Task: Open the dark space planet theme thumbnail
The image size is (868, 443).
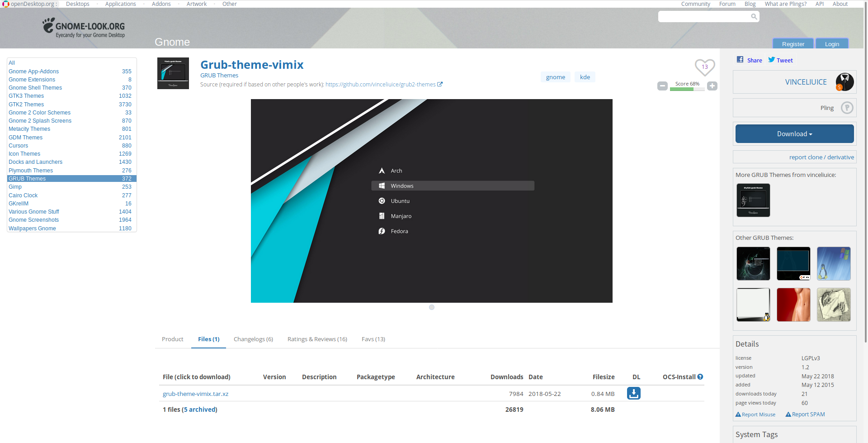Action: 753,263
